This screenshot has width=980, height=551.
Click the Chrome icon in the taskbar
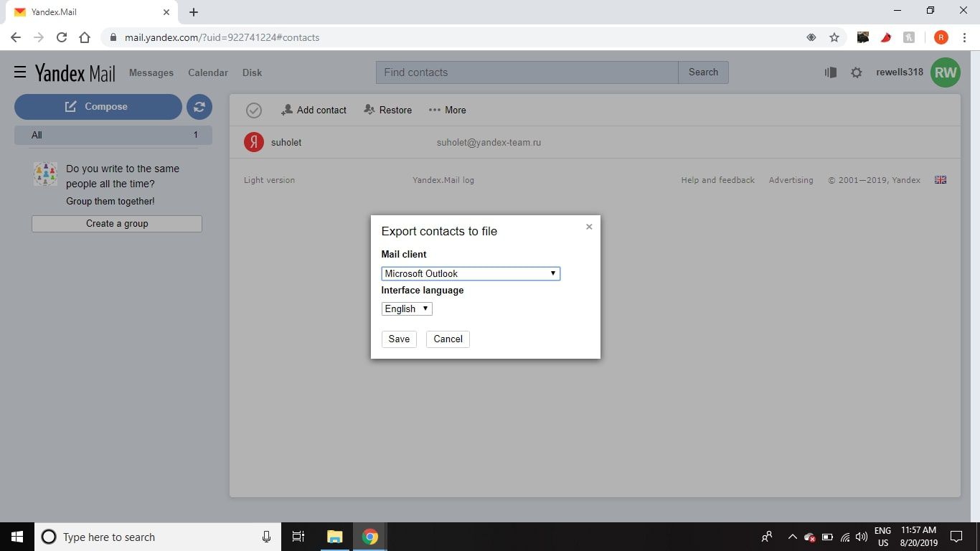370,537
